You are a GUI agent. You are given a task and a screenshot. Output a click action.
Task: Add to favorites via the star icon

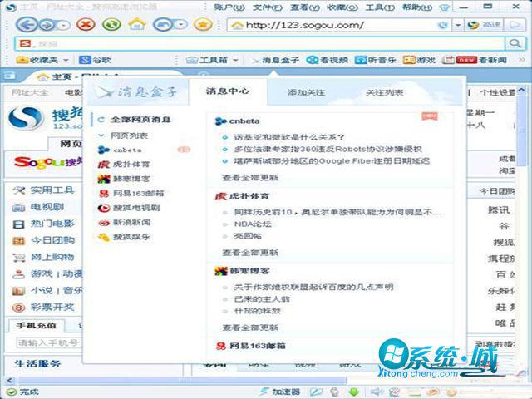click(x=203, y=24)
